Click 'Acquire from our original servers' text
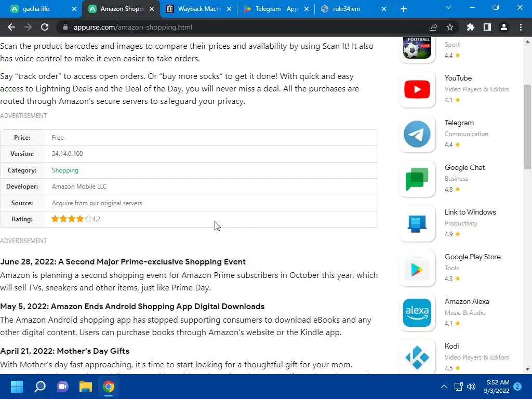Image resolution: width=532 pixels, height=399 pixels. coord(97,203)
